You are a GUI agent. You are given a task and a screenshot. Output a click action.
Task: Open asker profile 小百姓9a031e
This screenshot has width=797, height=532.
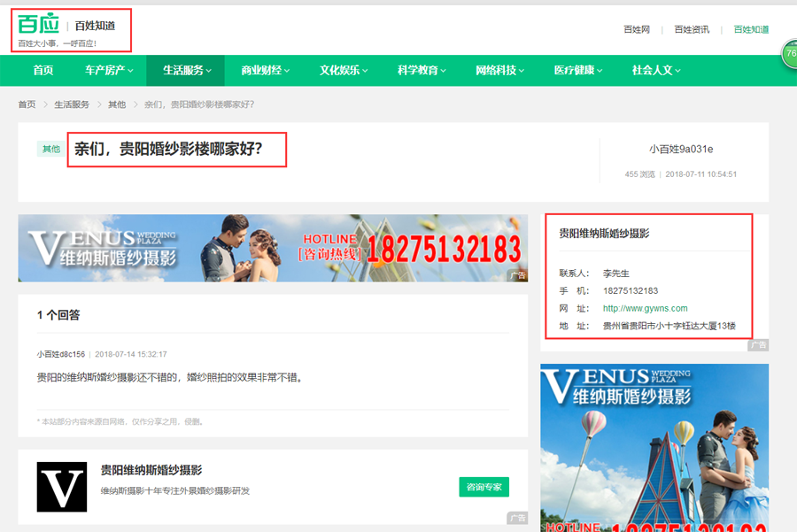click(x=681, y=149)
